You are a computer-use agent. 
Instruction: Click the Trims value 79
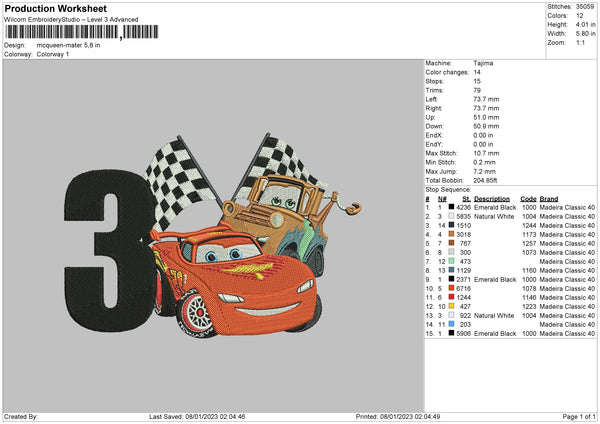pyautogui.click(x=477, y=90)
